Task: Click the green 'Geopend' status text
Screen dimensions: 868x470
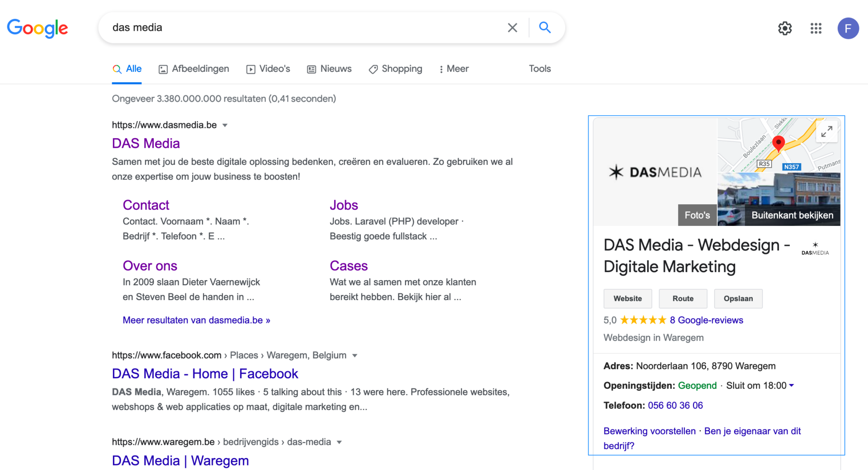Action: point(697,386)
